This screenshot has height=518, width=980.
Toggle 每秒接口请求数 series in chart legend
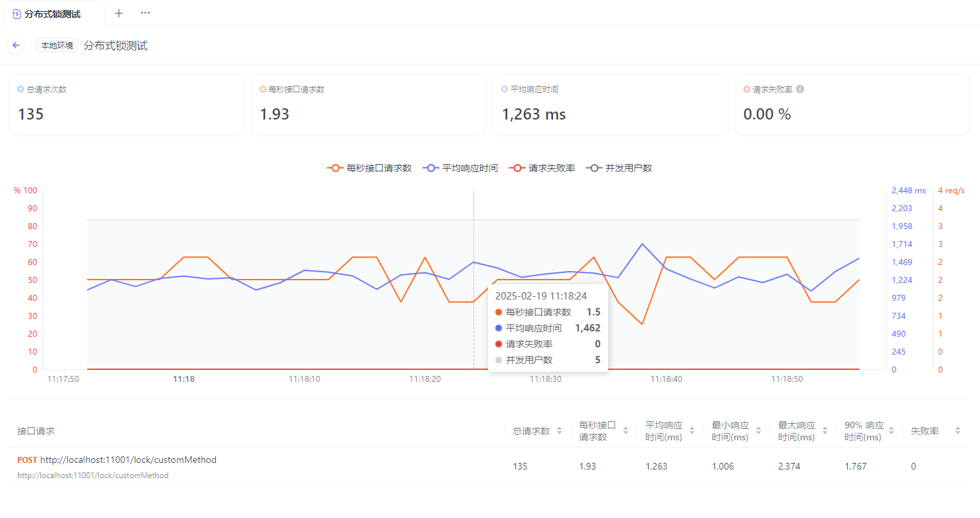[369, 168]
